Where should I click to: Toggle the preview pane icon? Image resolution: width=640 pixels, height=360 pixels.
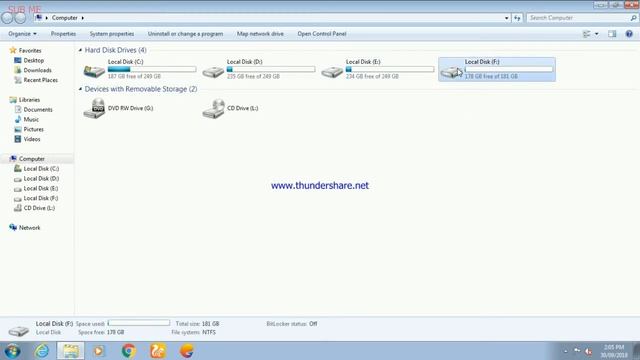pos(612,34)
